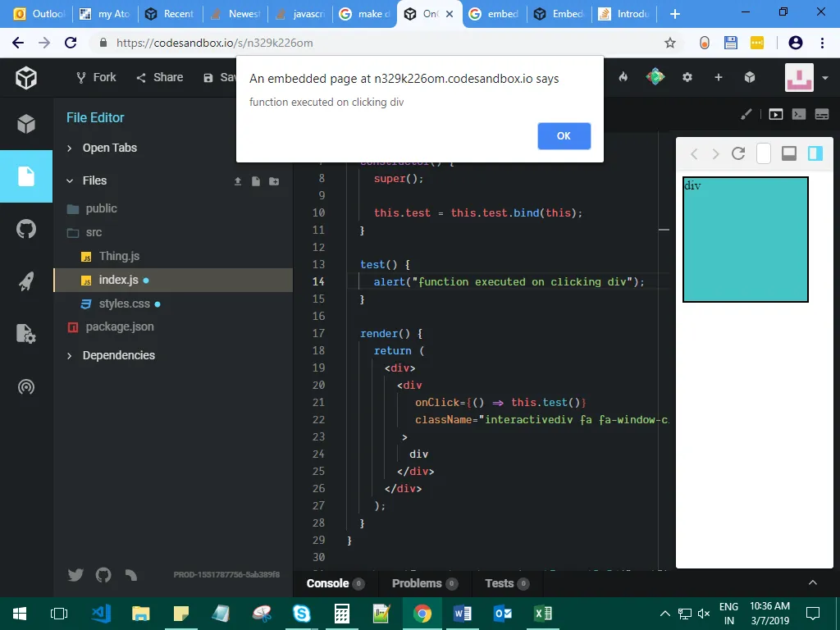Click the teal div in preview

pos(745,240)
